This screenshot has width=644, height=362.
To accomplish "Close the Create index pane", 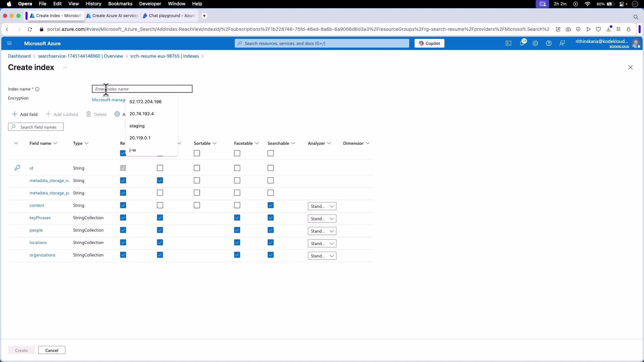I will 631,67.
